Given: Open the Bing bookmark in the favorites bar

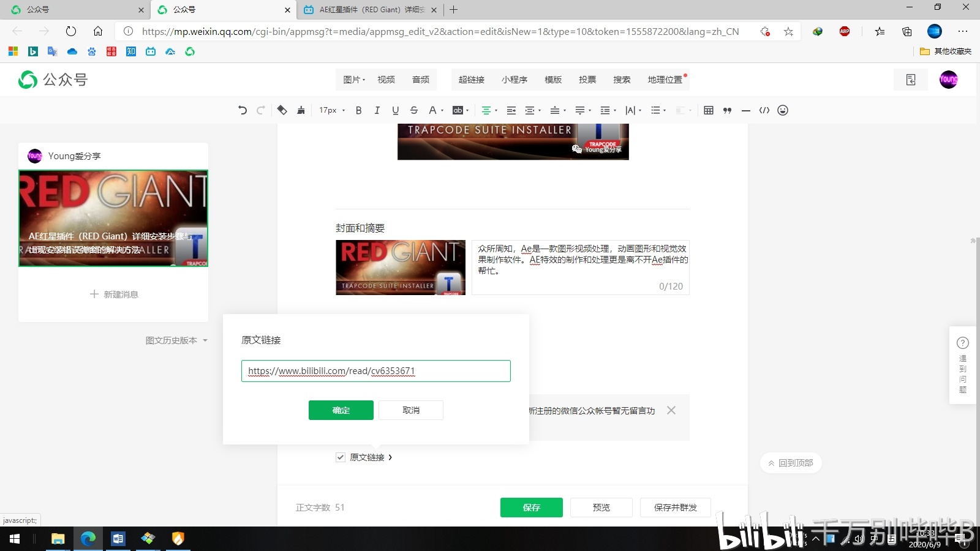Looking at the screenshot, I should pyautogui.click(x=33, y=51).
